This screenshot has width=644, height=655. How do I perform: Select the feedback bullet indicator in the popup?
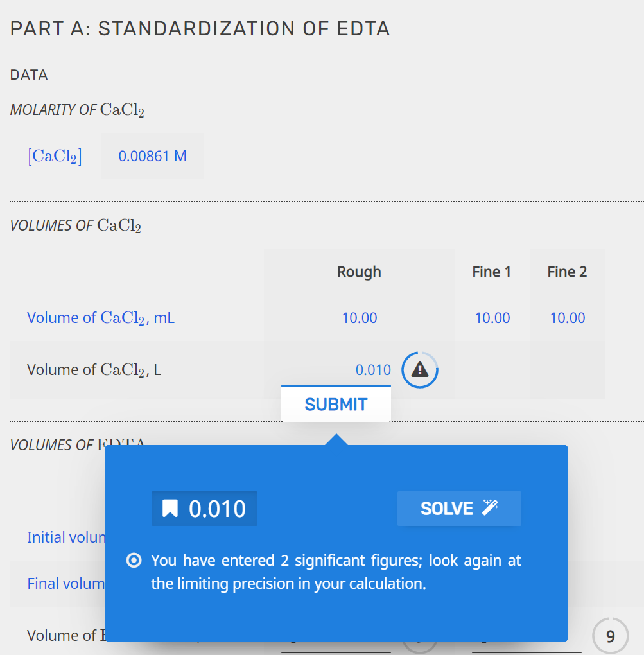(133, 560)
